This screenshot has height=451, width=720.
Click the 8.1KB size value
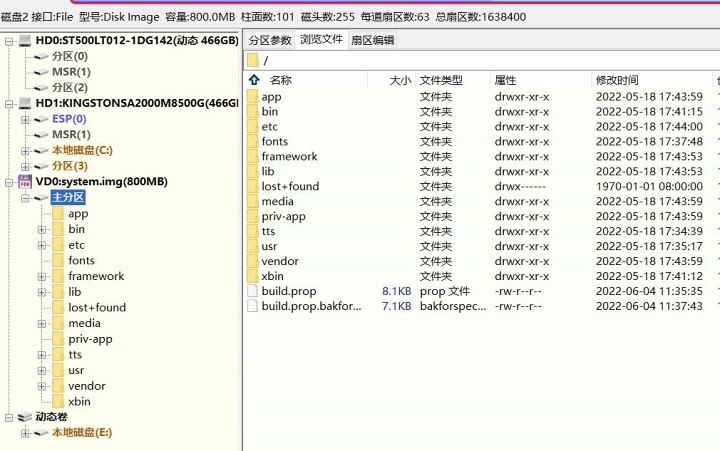397,291
